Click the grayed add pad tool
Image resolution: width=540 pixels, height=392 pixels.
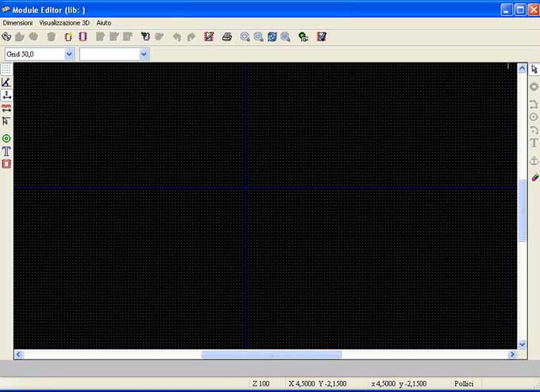click(x=534, y=86)
